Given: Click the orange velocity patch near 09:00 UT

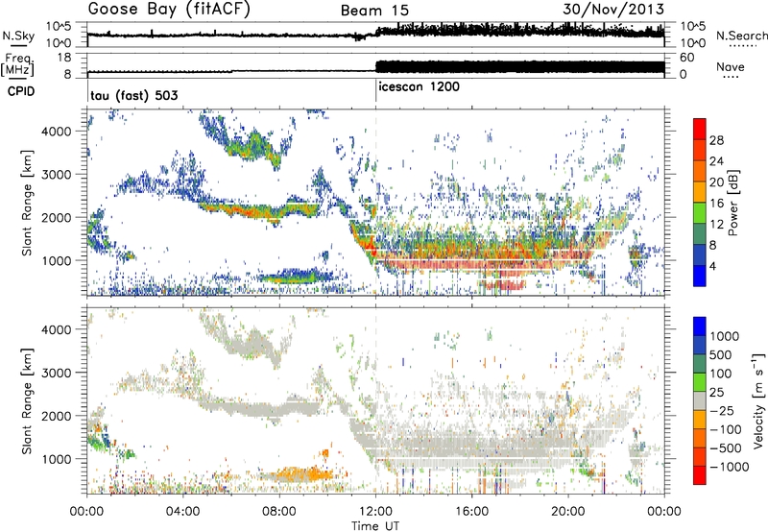Looking at the screenshot, I should coord(301,474).
